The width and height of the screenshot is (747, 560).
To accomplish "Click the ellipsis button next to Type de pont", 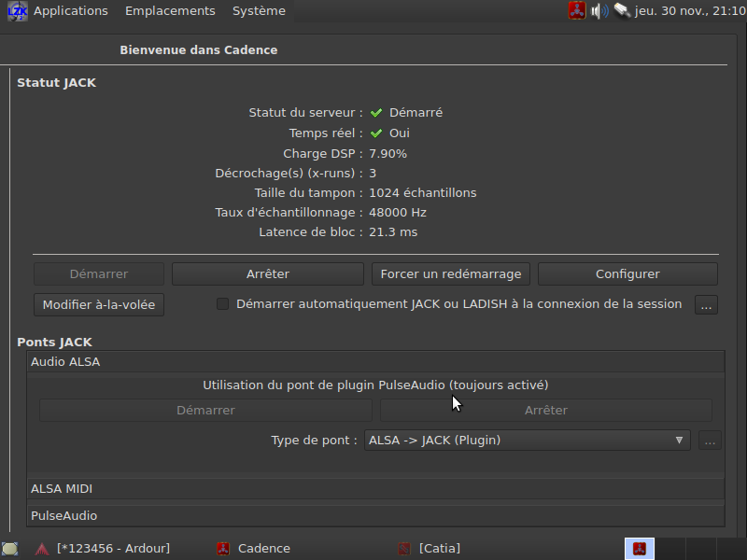I will pyautogui.click(x=710, y=441).
